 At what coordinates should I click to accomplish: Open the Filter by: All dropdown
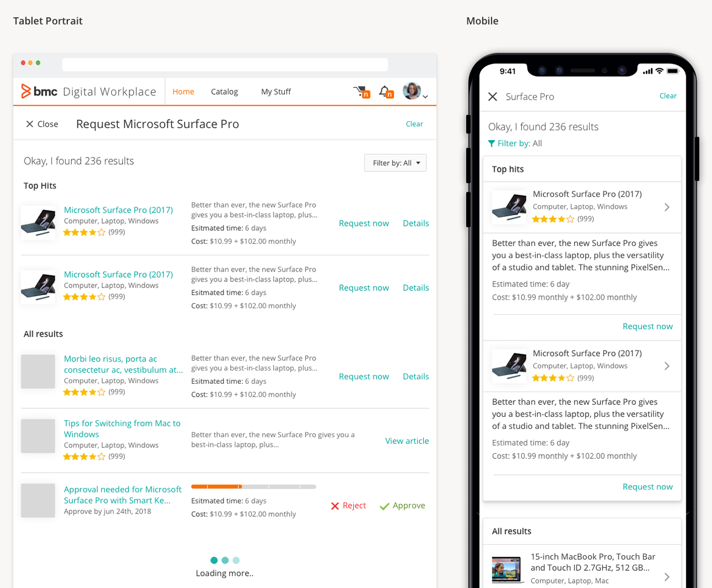pos(395,163)
